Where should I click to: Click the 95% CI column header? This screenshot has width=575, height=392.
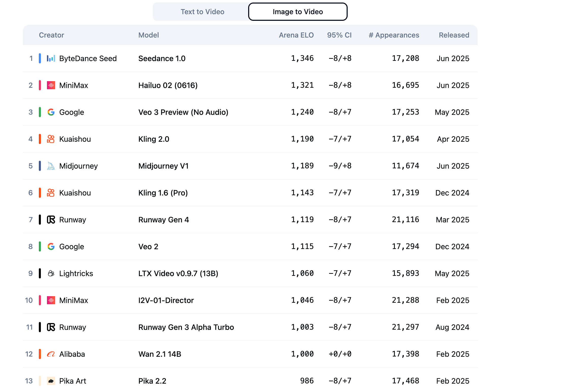click(339, 35)
